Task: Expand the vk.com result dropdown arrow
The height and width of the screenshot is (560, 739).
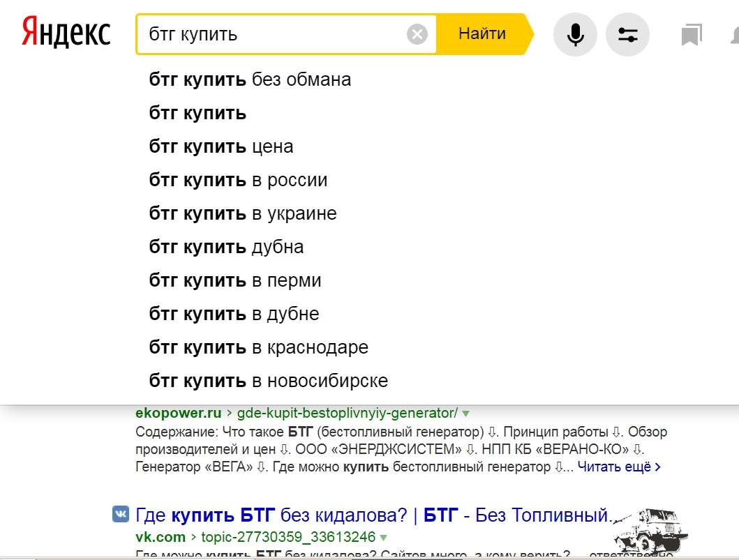Action: [383, 538]
